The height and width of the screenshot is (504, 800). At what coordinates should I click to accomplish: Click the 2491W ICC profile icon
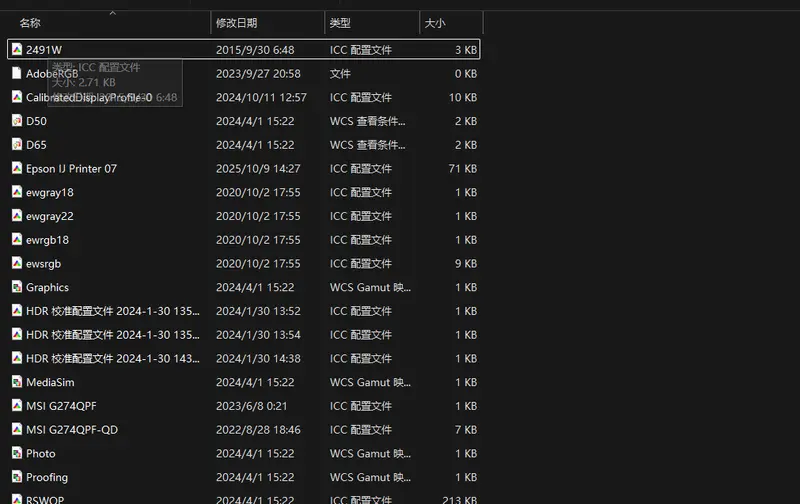17,49
